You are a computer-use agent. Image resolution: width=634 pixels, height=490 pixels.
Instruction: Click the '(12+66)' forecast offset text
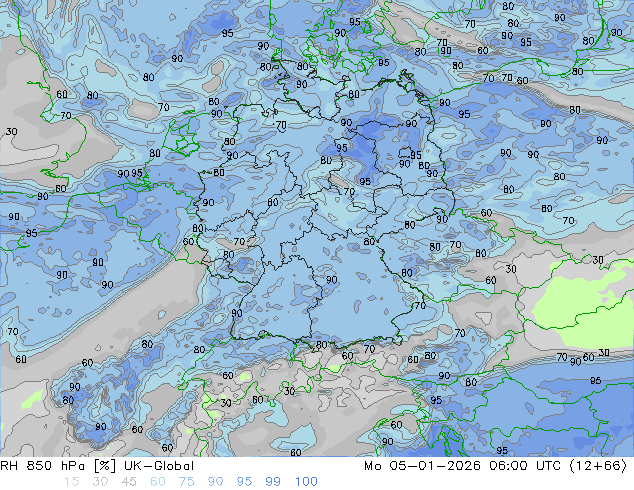click(x=598, y=466)
